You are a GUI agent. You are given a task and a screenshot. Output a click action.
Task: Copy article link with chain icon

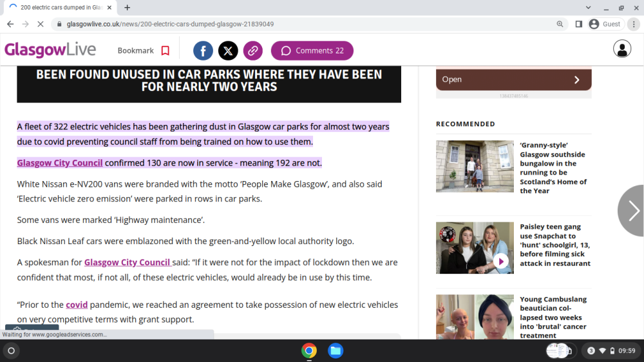pyautogui.click(x=253, y=50)
